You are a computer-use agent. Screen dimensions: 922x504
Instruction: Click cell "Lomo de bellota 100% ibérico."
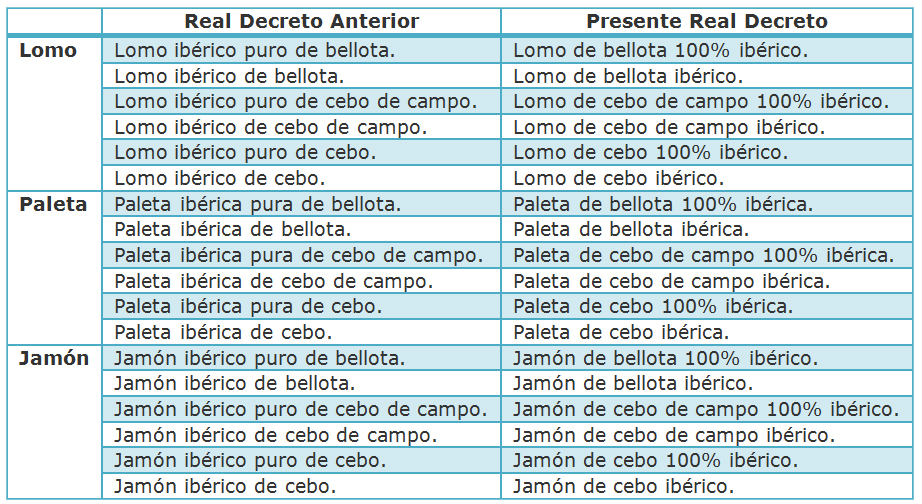click(661, 50)
